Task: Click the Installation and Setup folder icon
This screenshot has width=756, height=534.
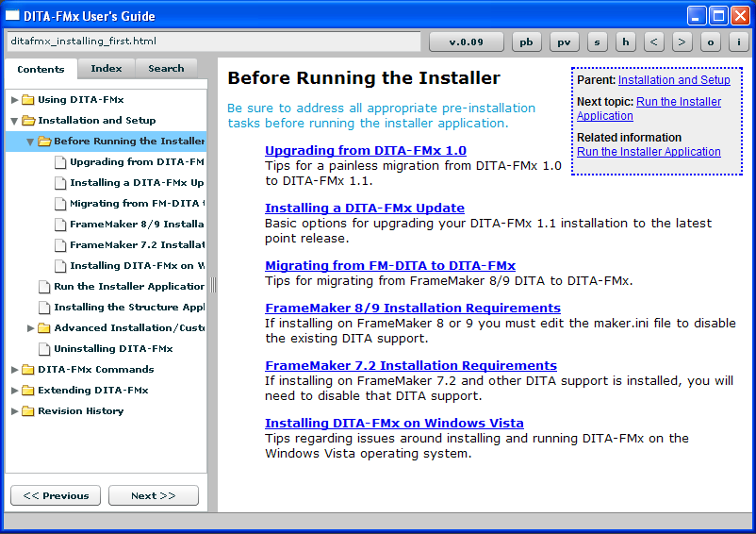Action: pos(28,120)
